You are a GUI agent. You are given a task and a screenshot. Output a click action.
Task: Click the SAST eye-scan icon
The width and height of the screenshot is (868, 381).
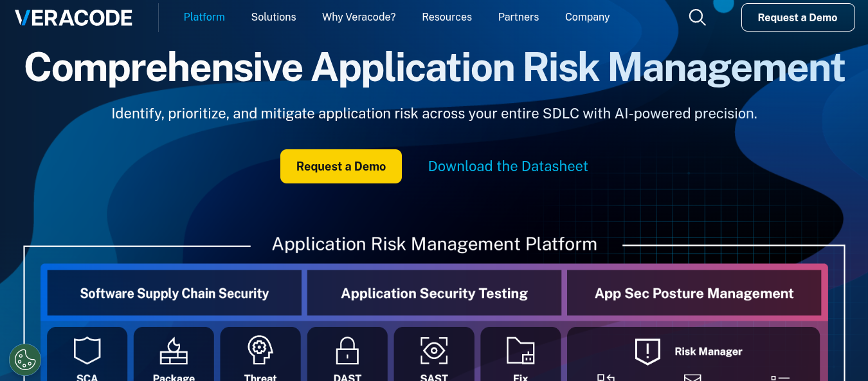tap(434, 351)
